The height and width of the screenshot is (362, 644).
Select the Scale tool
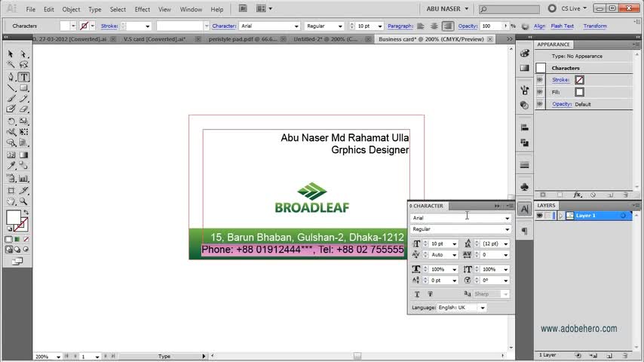[23, 121]
